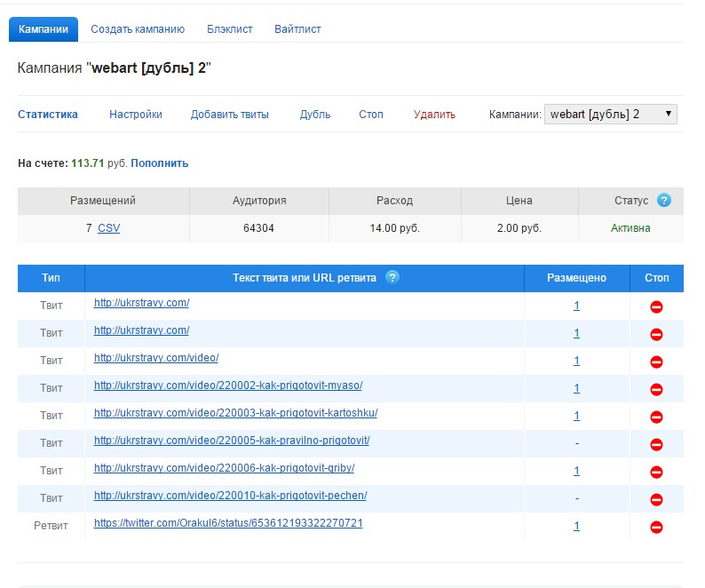Download placements via CSV link
This screenshot has height=588, width=705.
click(109, 228)
